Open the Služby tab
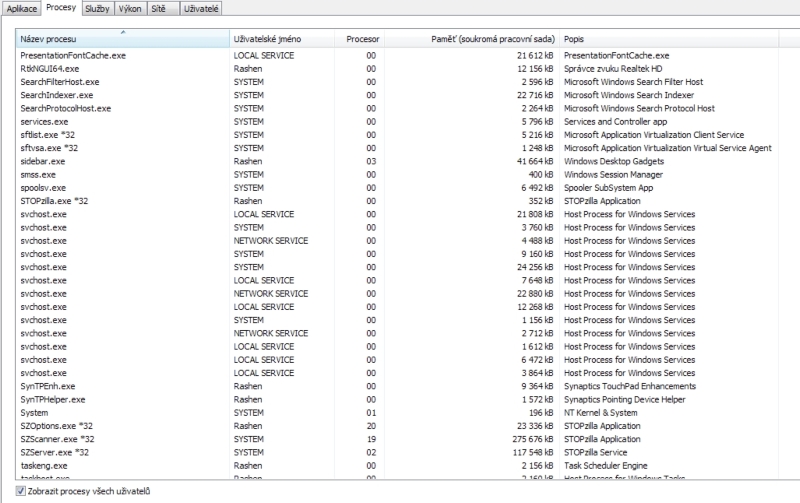 click(x=98, y=8)
